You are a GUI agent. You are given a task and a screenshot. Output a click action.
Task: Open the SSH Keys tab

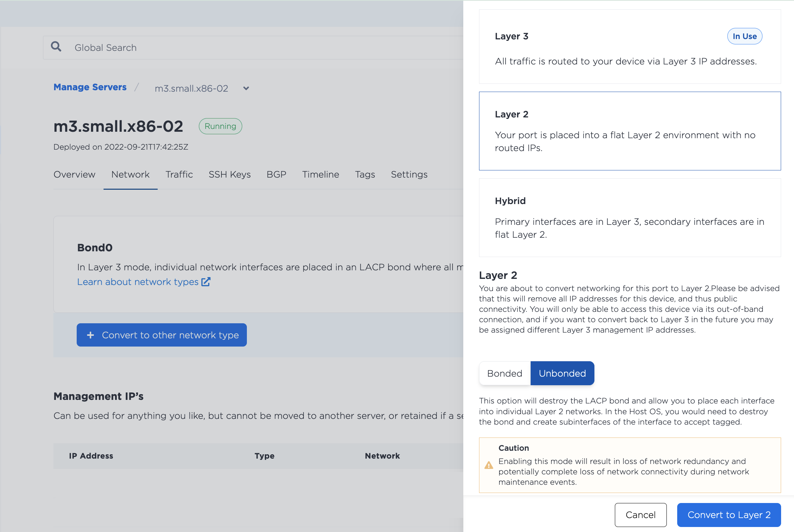(230, 174)
